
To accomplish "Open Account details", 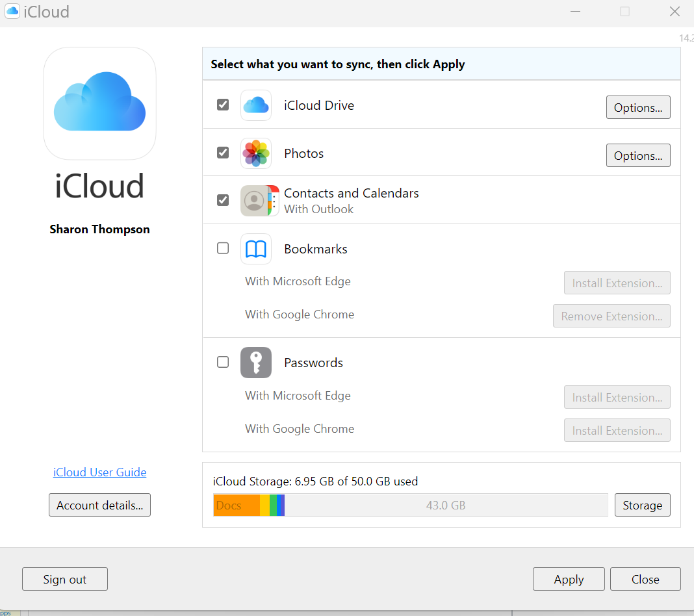I will tap(99, 505).
